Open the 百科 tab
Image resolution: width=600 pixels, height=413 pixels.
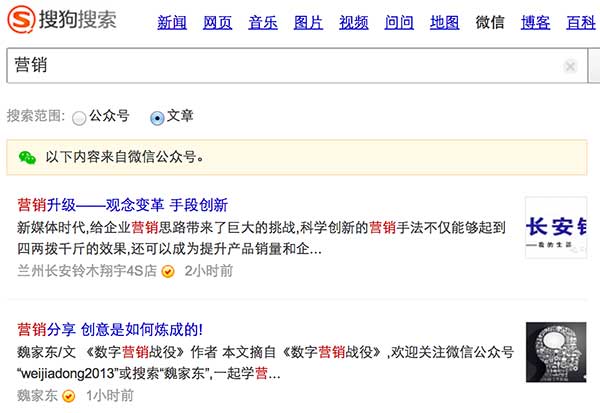[581, 23]
